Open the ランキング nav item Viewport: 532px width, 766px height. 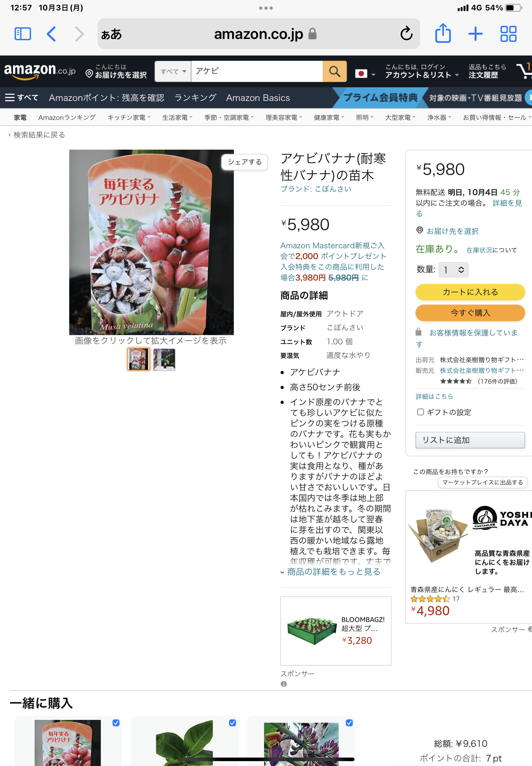click(195, 98)
